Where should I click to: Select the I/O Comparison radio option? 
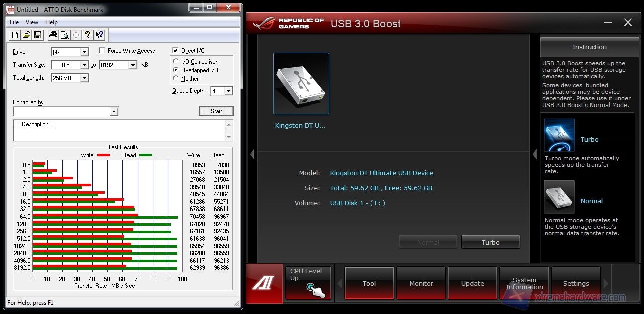[x=176, y=62]
